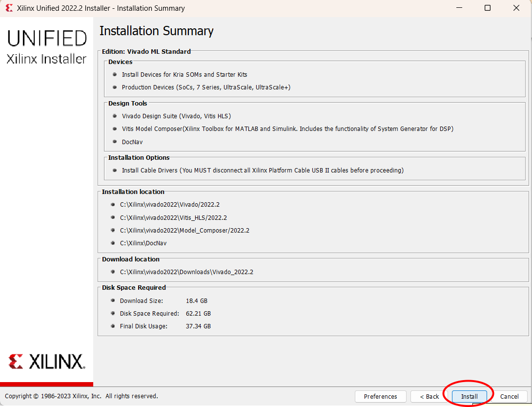Image resolution: width=532 pixels, height=407 pixels.
Task: Cancel the installation
Action: click(509, 396)
